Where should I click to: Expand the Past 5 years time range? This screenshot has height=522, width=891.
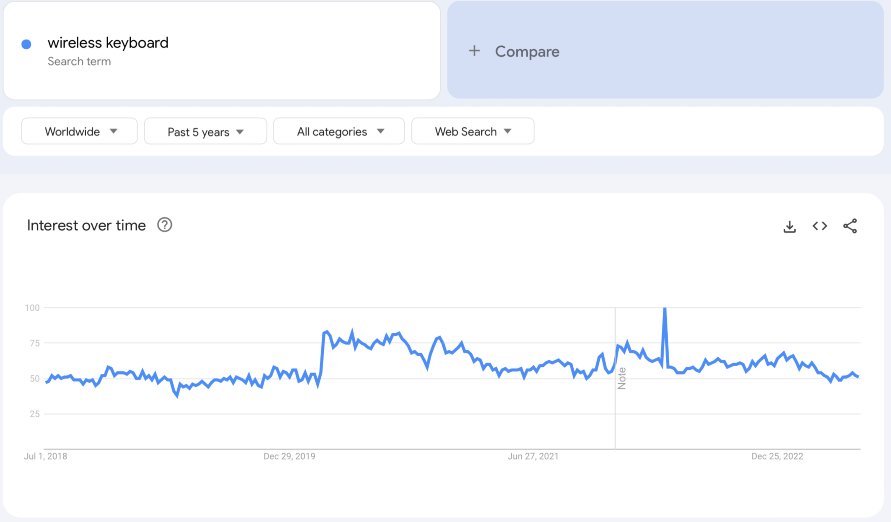[x=205, y=131]
